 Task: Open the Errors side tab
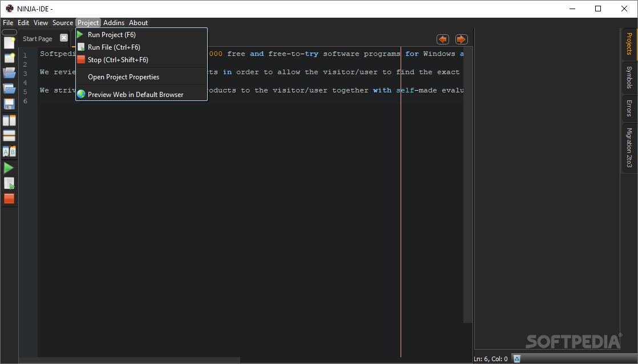tap(629, 108)
